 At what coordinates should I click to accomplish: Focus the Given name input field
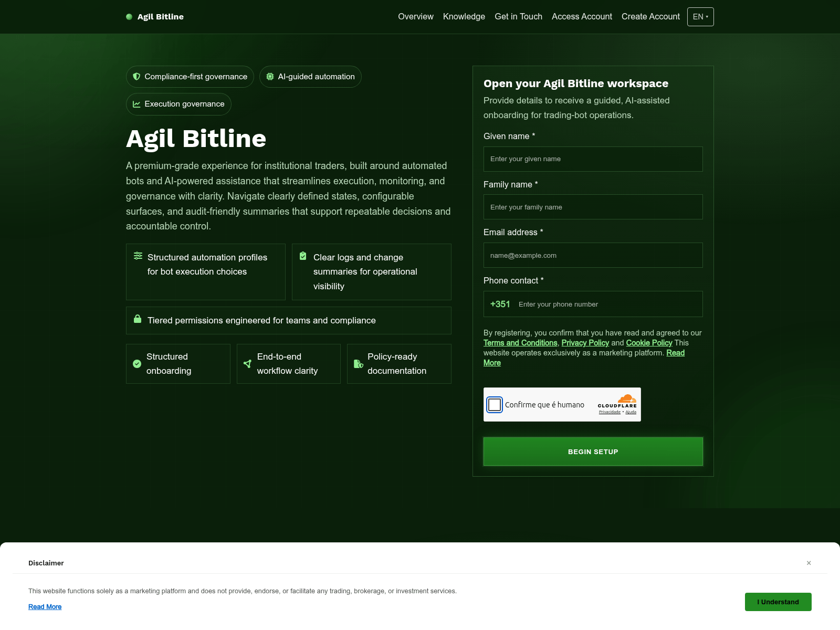(593, 159)
